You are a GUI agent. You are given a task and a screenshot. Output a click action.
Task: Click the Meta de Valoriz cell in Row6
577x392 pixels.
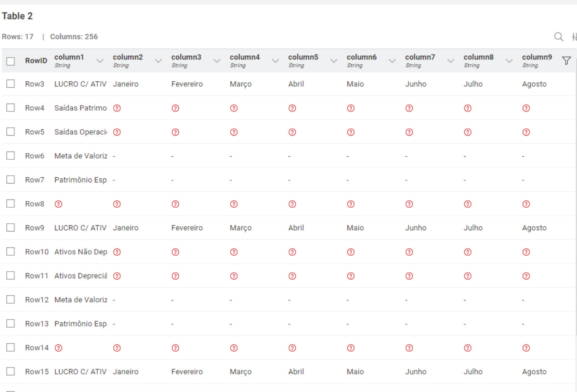click(x=81, y=156)
